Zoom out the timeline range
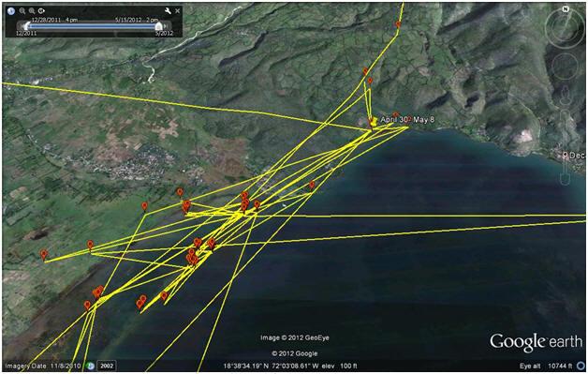 [22, 11]
